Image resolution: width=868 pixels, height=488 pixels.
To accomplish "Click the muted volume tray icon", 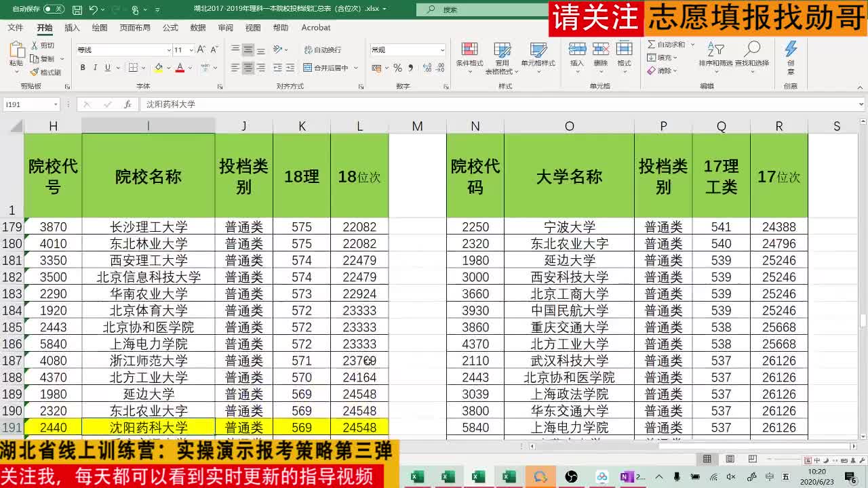I will tap(731, 477).
